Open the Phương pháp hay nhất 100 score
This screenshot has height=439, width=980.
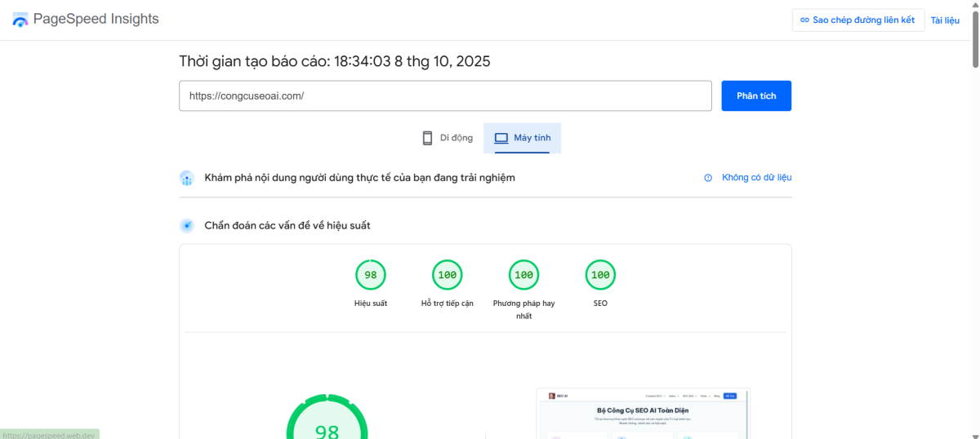point(523,276)
